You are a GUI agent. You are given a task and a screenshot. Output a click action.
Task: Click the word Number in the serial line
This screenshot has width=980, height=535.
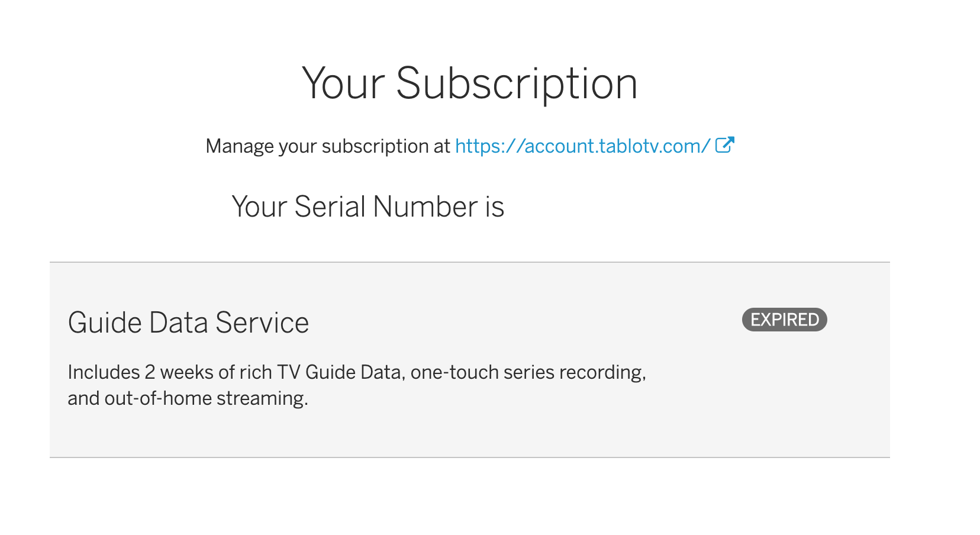(425, 207)
